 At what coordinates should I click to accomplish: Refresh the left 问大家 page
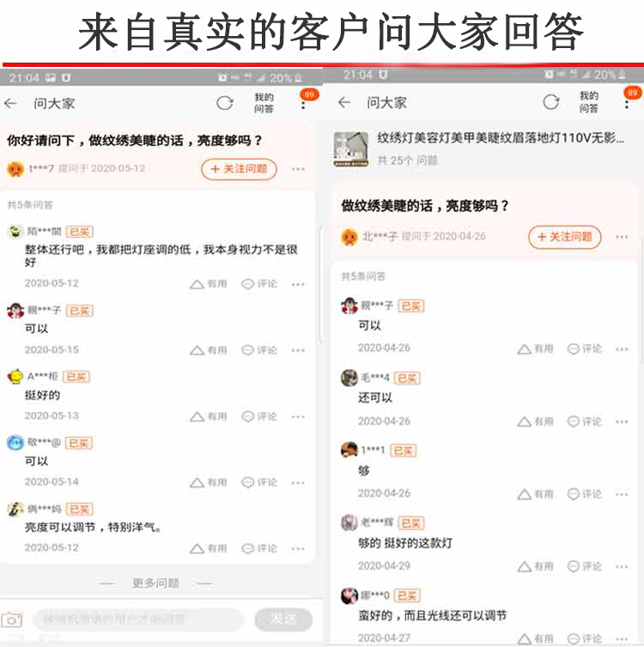point(225,103)
